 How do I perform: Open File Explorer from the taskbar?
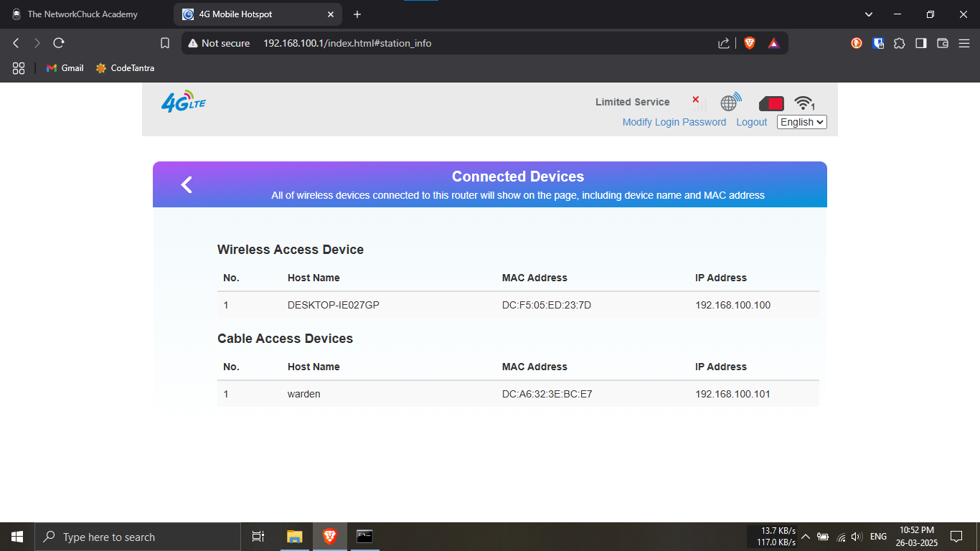coord(294,537)
